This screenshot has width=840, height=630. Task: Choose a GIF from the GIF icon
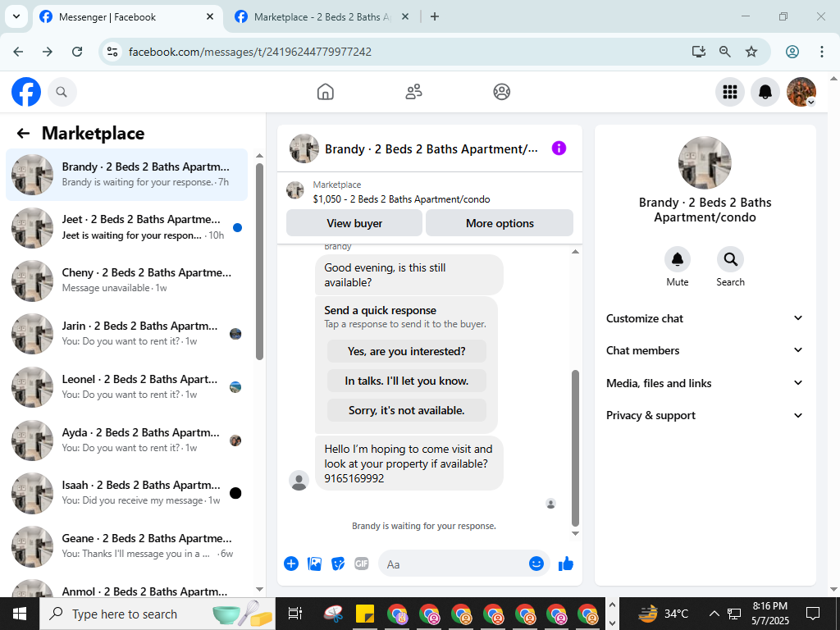point(362,564)
